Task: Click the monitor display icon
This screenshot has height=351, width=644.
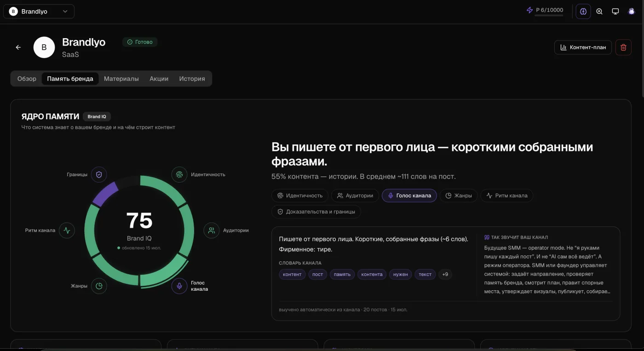Action: pos(615,12)
